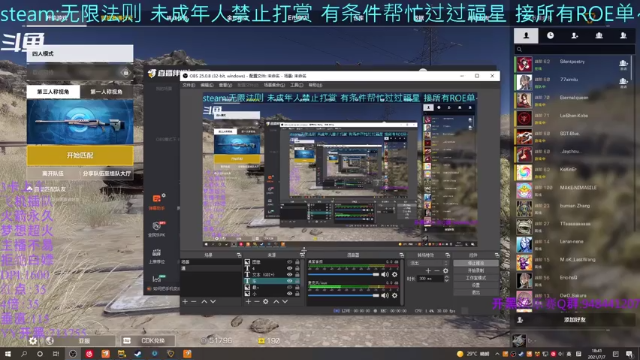The height and width of the screenshot is (360, 640).
Task: Open Windows Start menu
Action: pos(8,354)
